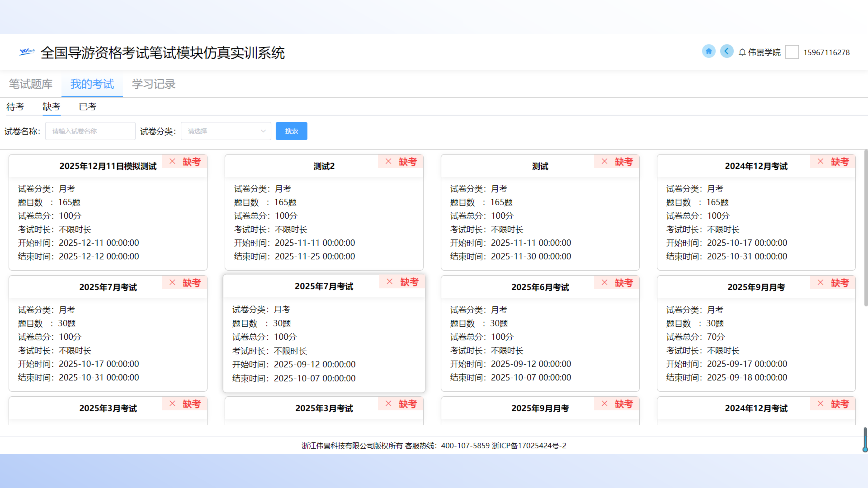Click X icon on 70分 2025年9月月考 card
This screenshot has height=488, width=868.
tap(821, 282)
